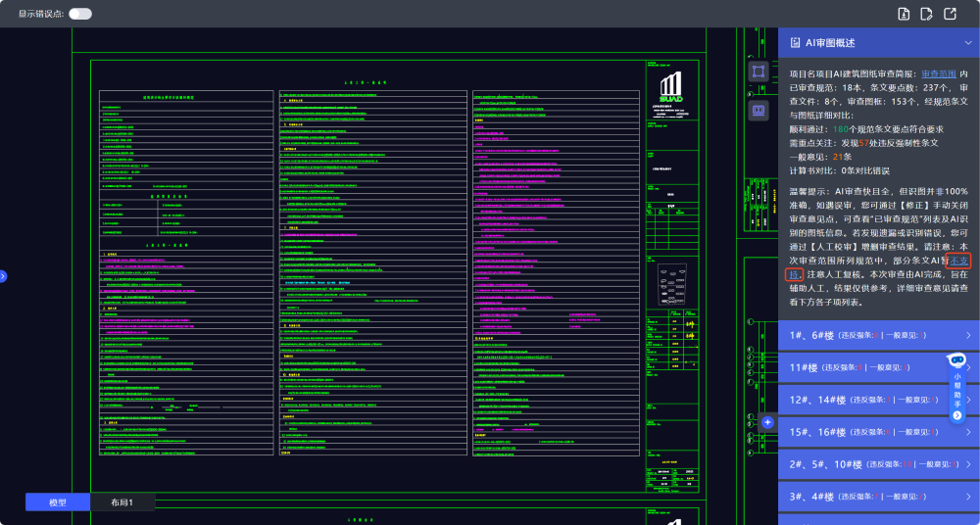The width and height of the screenshot is (980, 525).
Task: Click the screen display tool icon
Action: pyautogui.click(x=758, y=111)
